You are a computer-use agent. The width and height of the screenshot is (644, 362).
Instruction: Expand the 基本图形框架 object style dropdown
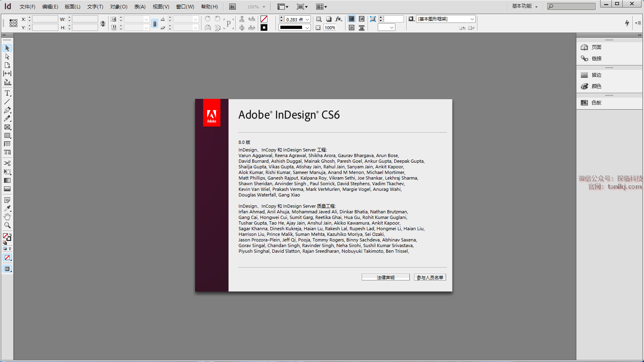point(472,19)
